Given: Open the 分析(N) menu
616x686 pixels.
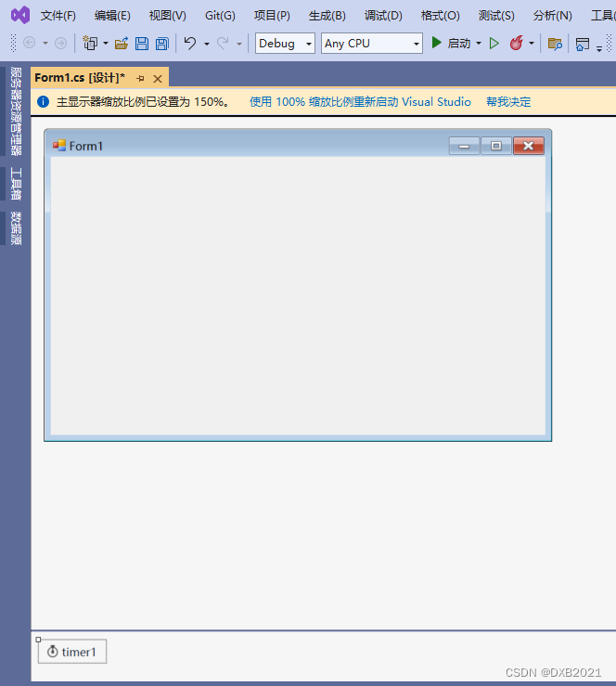Looking at the screenshot, I should click(552, 16).
